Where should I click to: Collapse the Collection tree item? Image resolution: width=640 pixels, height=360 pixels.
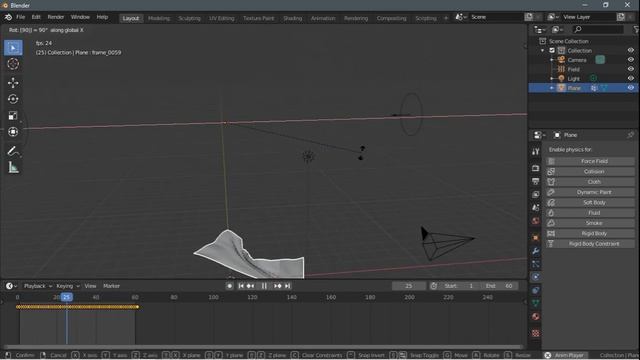coord(543,51)
